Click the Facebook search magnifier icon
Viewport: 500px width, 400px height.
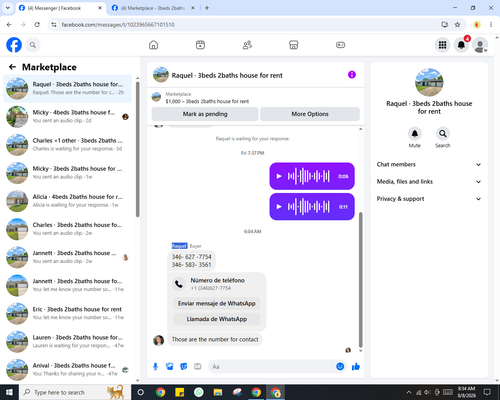[33, 45]
